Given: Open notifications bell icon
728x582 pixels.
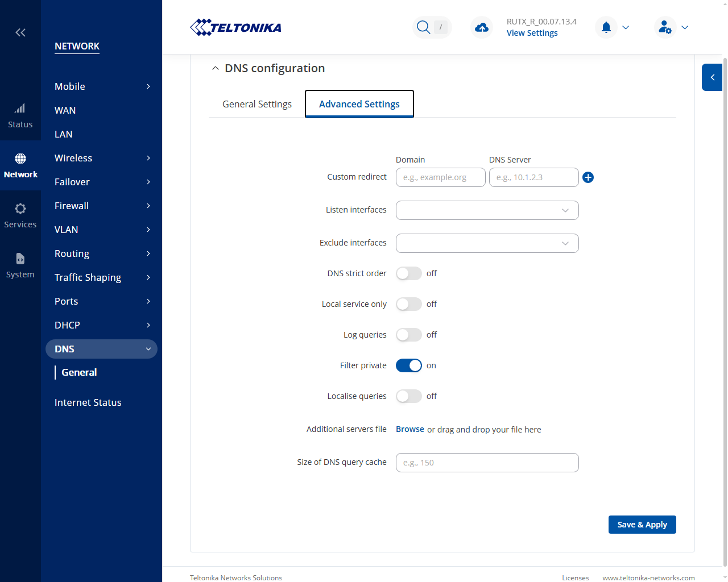Looking at the screenshot, I should pyautogui.click(x=606, y=27).
